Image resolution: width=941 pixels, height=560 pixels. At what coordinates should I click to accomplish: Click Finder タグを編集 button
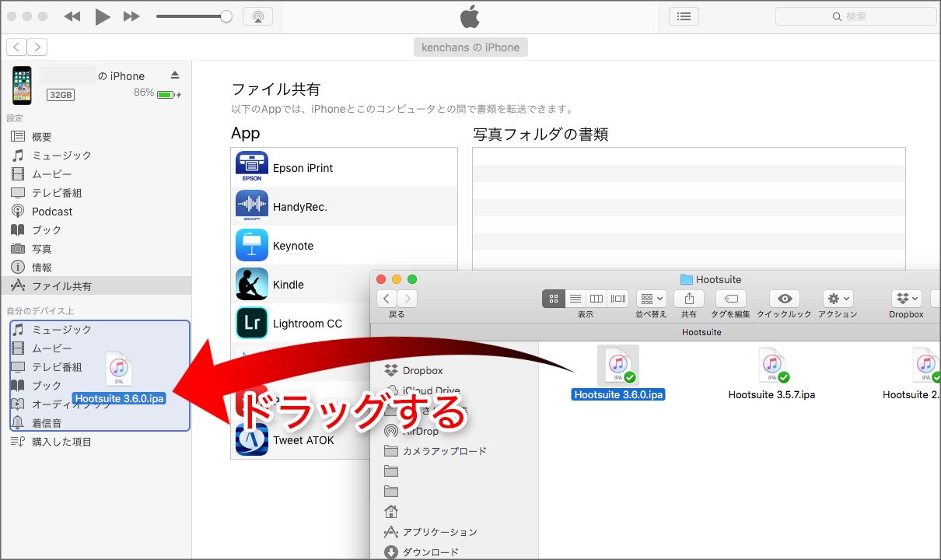coord(730,299)
